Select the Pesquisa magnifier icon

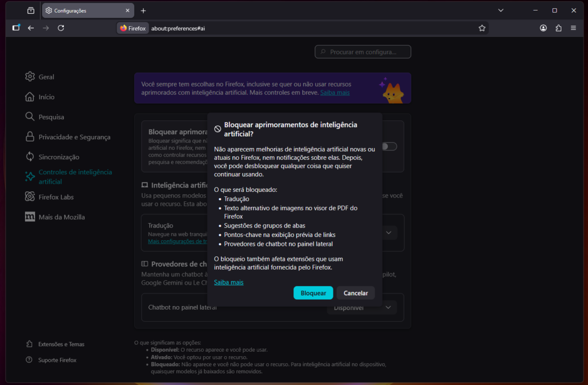click(x=30, y=116)
